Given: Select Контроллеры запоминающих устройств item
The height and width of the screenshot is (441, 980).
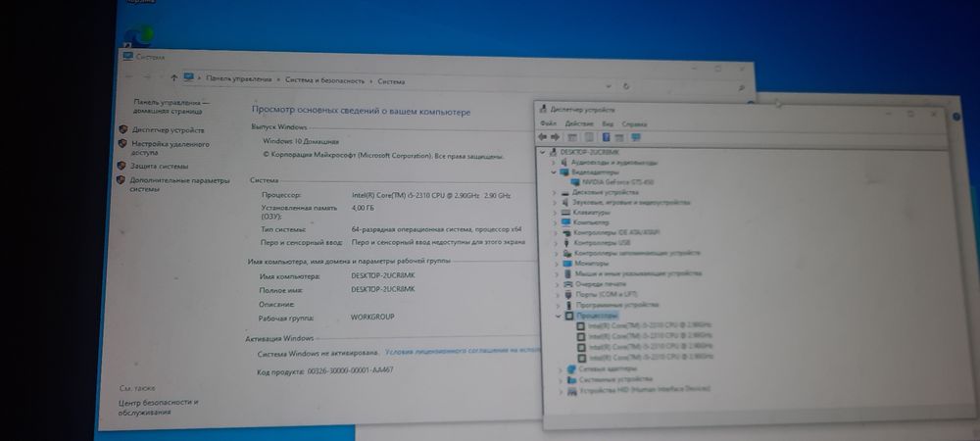Looking at the screenshot, I should [x=637, y=253].
